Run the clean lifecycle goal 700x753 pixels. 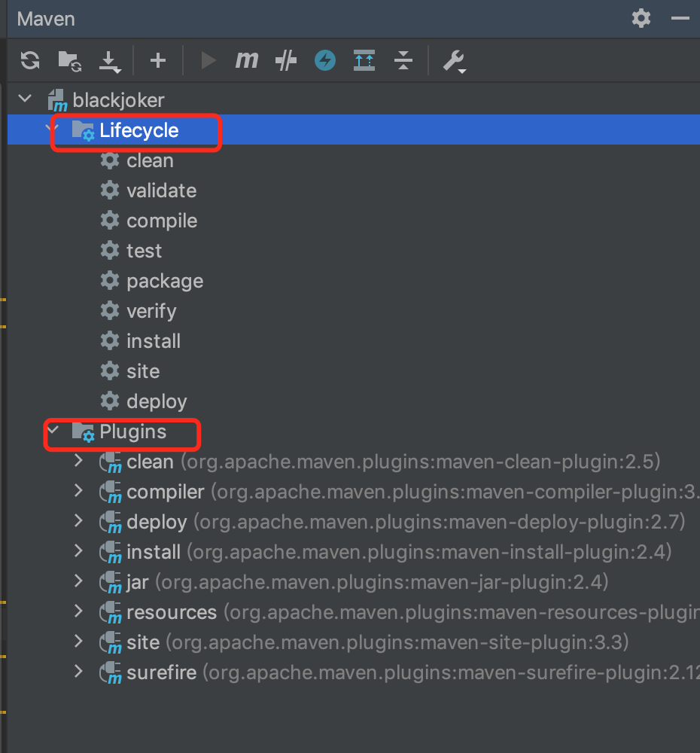[x=150, y=160]
